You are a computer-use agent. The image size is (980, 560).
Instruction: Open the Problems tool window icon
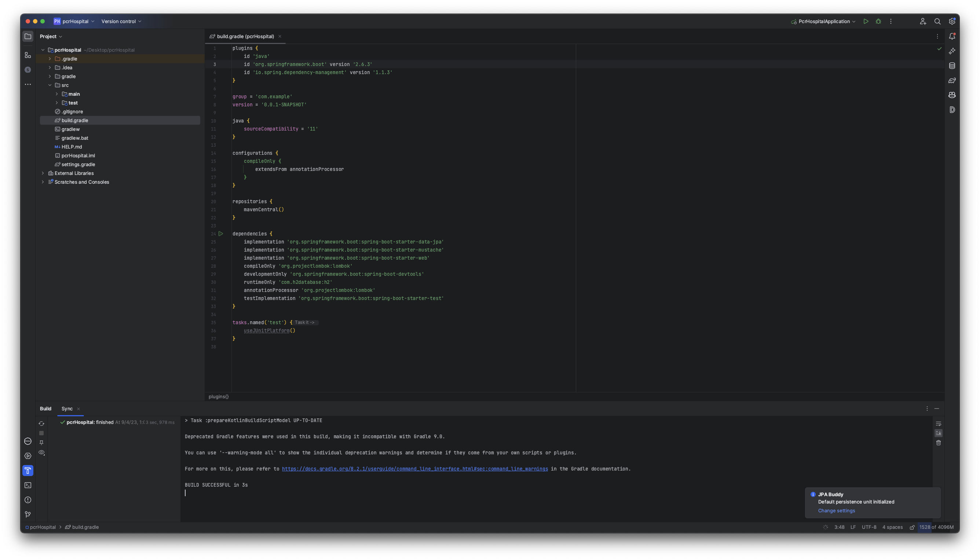28,500
